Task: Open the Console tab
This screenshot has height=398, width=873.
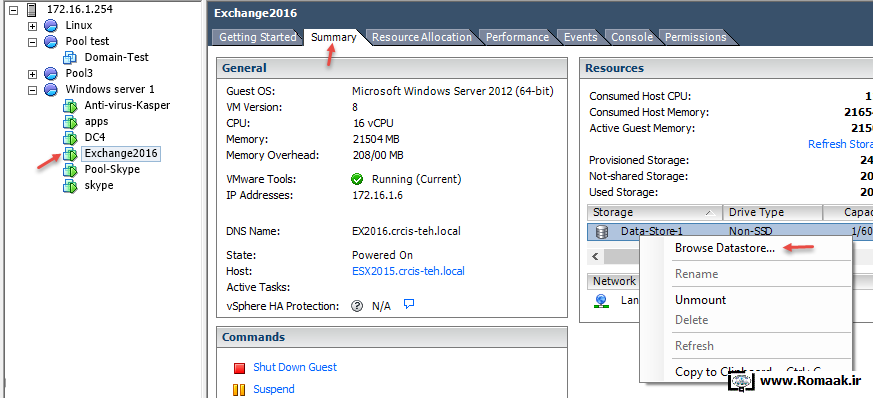Action: pyautogui.click(x=632, y=37)
